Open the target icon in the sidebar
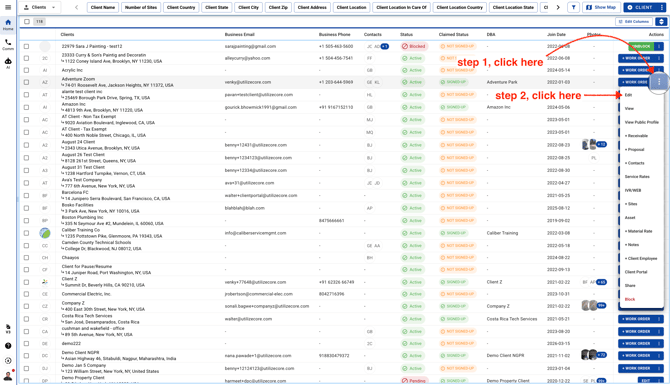 coord(8,361)
